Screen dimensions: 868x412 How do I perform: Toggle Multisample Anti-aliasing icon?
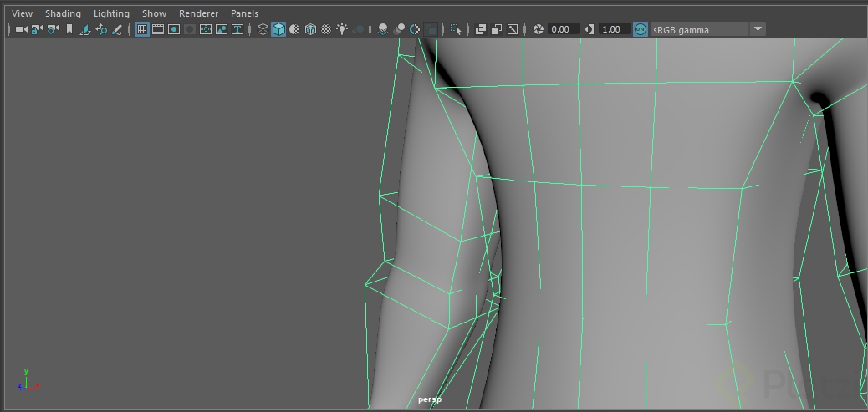(x=415, y=29)
